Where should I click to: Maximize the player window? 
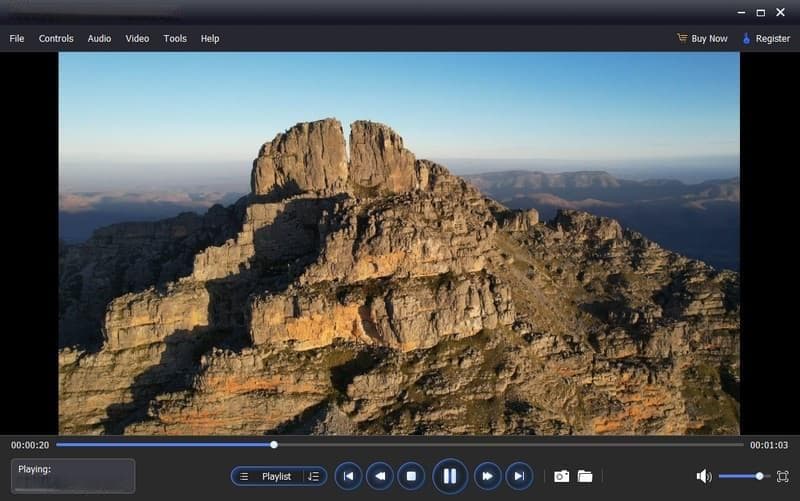tap(761, 12)
